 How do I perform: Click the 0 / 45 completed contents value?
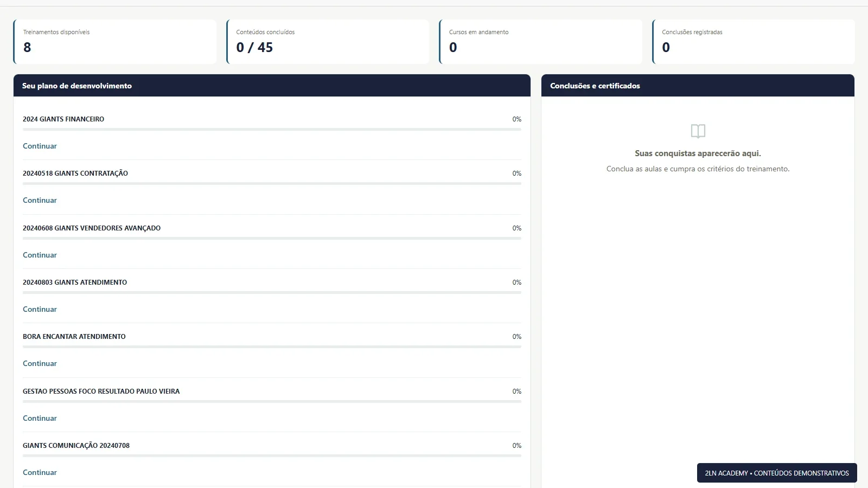[x=254, y=48]
